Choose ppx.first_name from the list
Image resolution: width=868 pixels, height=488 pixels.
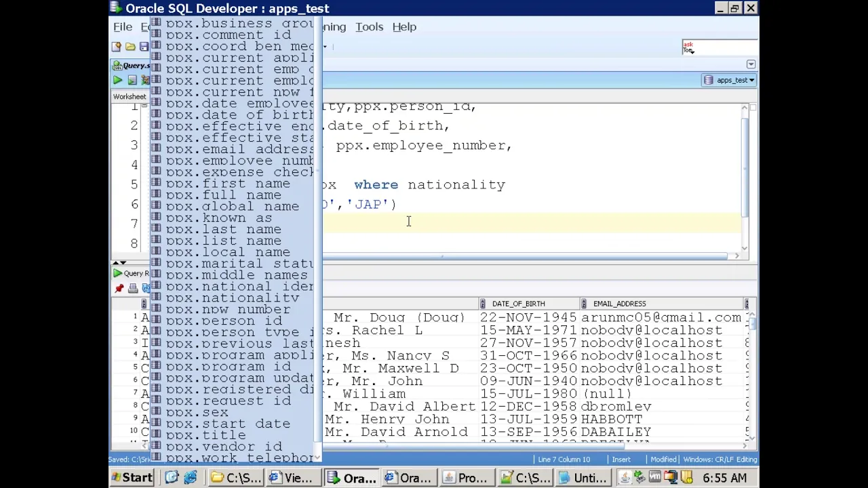point(233,184)
